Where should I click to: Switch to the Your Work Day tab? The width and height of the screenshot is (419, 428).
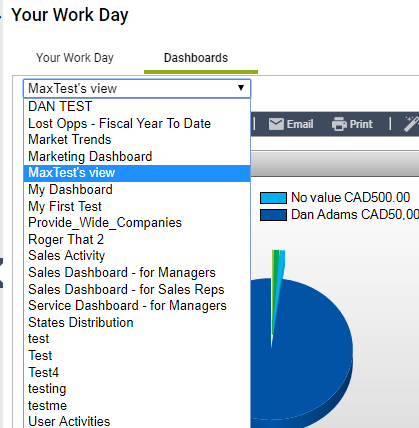[x=75, y=58]
